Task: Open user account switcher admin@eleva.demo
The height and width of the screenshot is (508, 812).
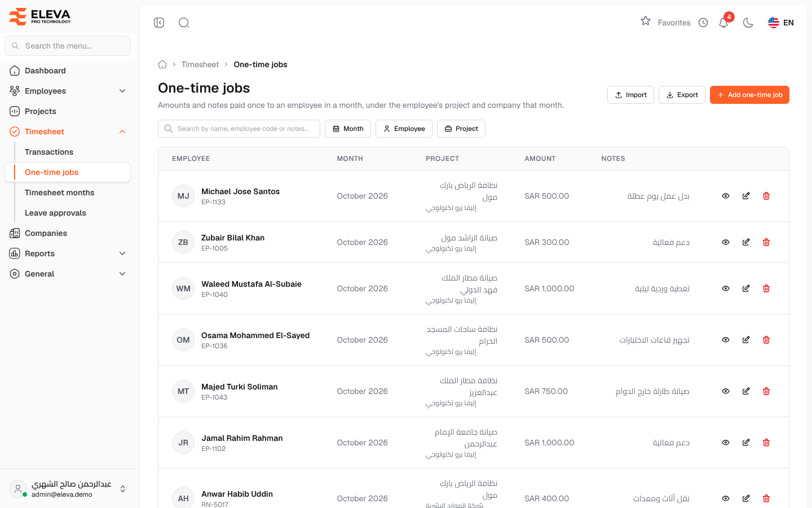Action: coord(68,489)
